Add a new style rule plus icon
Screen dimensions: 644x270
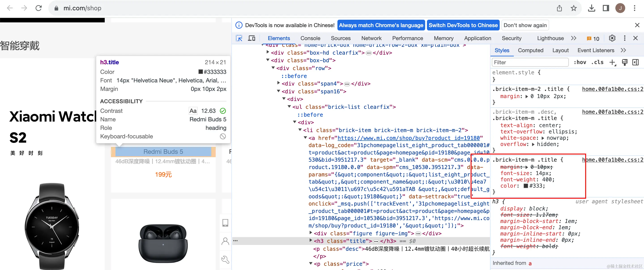(612, 62)
